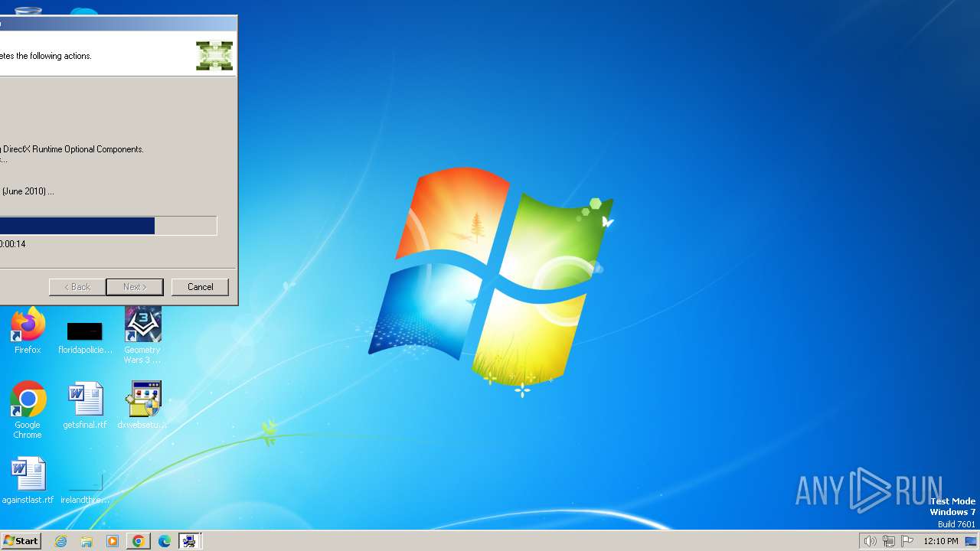Screen dimensions: 980x551
Task: Click the progress bar in DirectX setup
Action: coord(108,226)
